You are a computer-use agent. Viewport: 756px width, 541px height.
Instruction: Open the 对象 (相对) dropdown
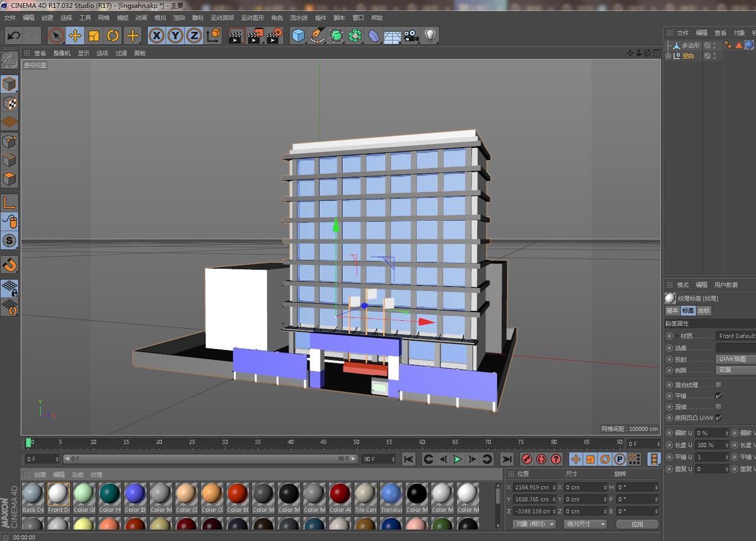tap(534, 524)
